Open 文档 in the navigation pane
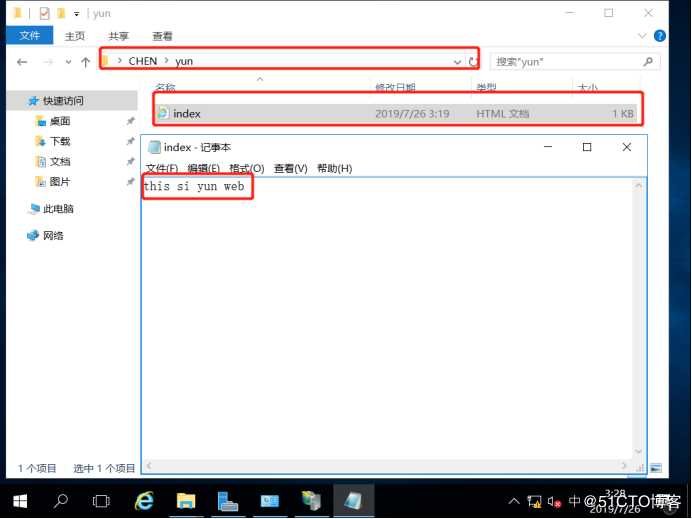 (60, 162)
